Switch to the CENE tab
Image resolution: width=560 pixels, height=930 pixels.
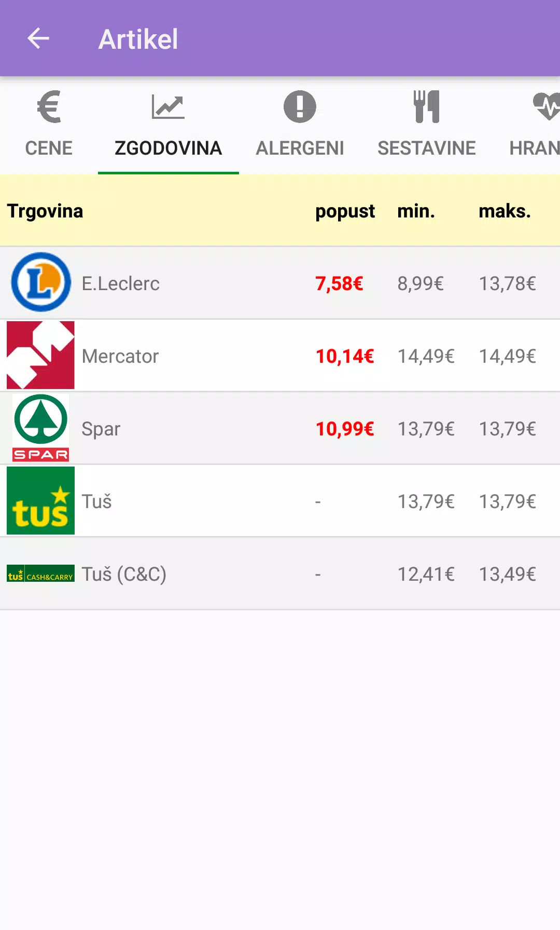(49, 148)
